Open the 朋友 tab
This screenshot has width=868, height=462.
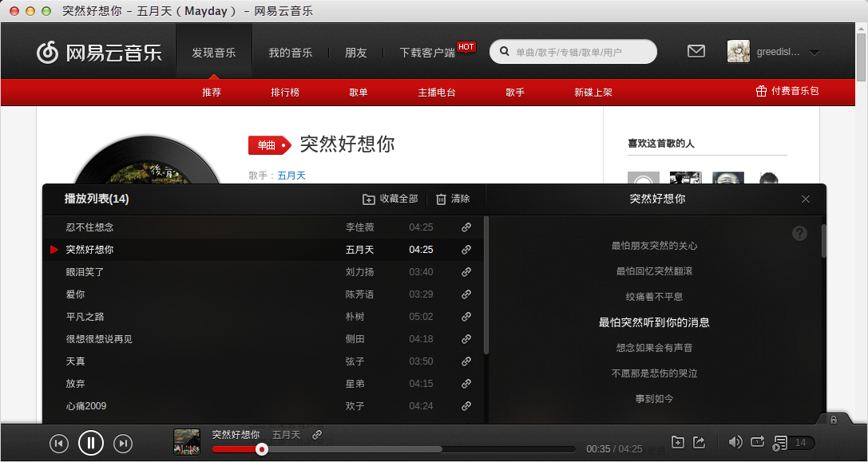coord(356,53)
